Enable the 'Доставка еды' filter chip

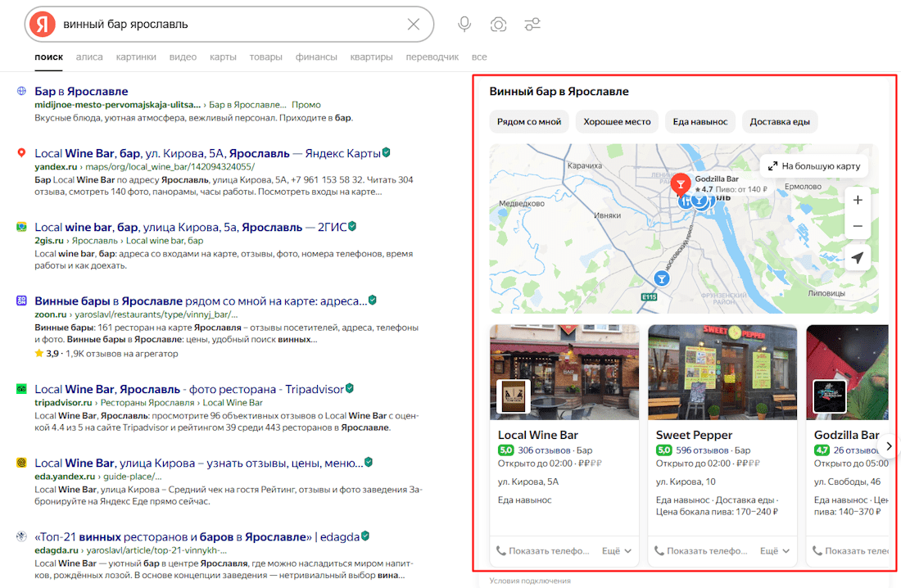[x=779, y=122]
